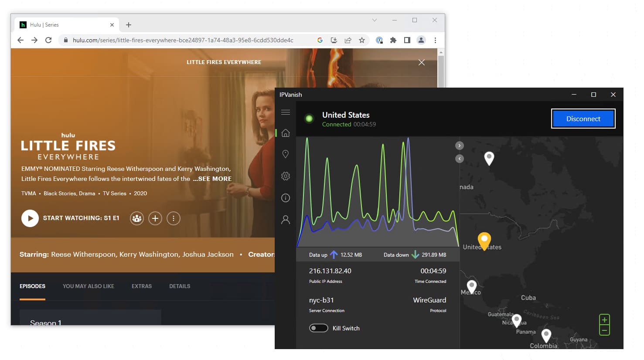Open the IPVanish account profile icon

[x=286, y=219]
